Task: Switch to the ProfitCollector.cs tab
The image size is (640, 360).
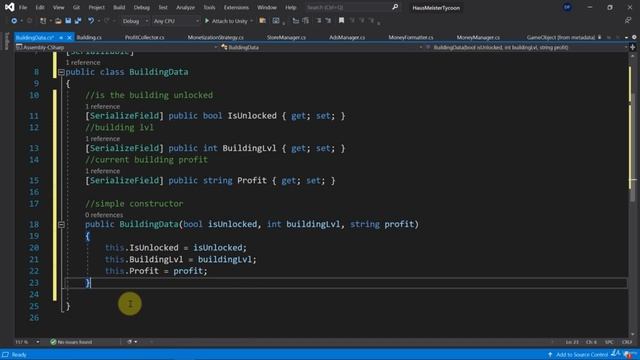Action: pyautogui.click(x=144, y=38)
